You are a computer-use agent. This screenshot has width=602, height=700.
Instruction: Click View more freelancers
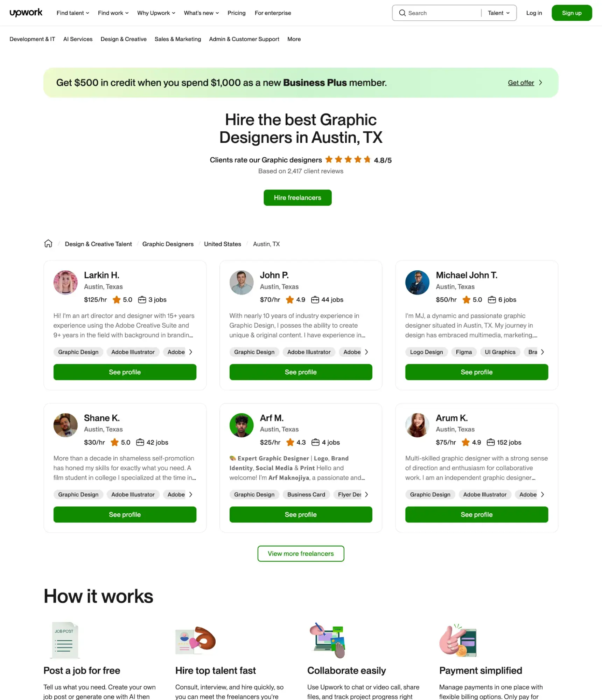coord(300,554)
